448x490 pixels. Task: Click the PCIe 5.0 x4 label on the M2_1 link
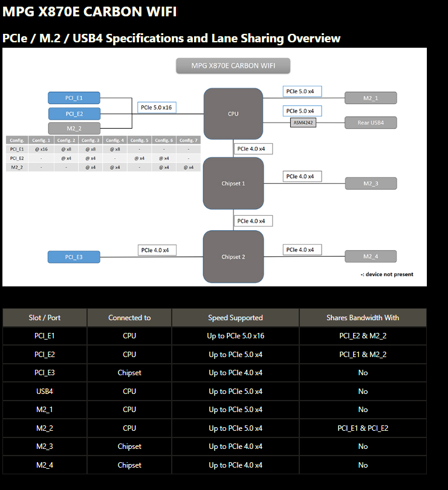(302, 91)
